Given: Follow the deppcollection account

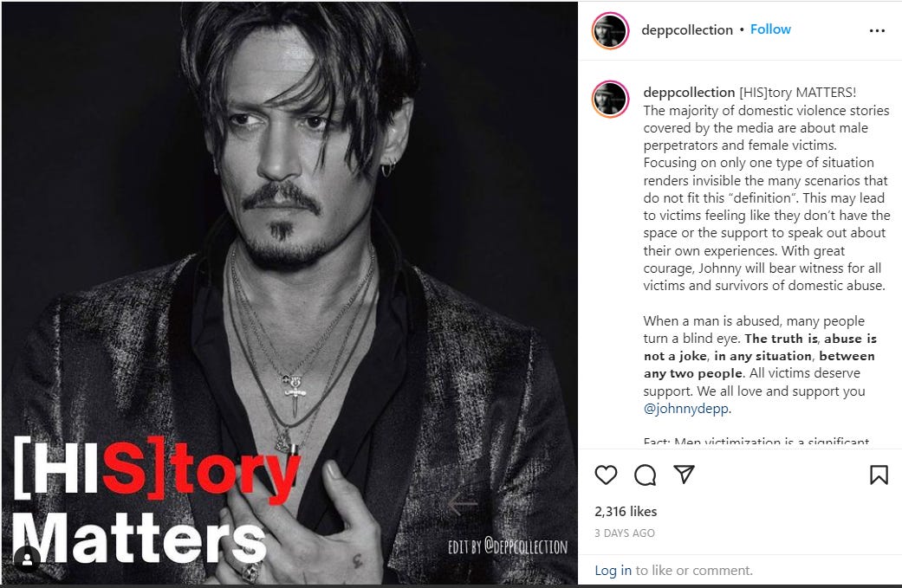Looking at the screenshot, I should [770, 29].
